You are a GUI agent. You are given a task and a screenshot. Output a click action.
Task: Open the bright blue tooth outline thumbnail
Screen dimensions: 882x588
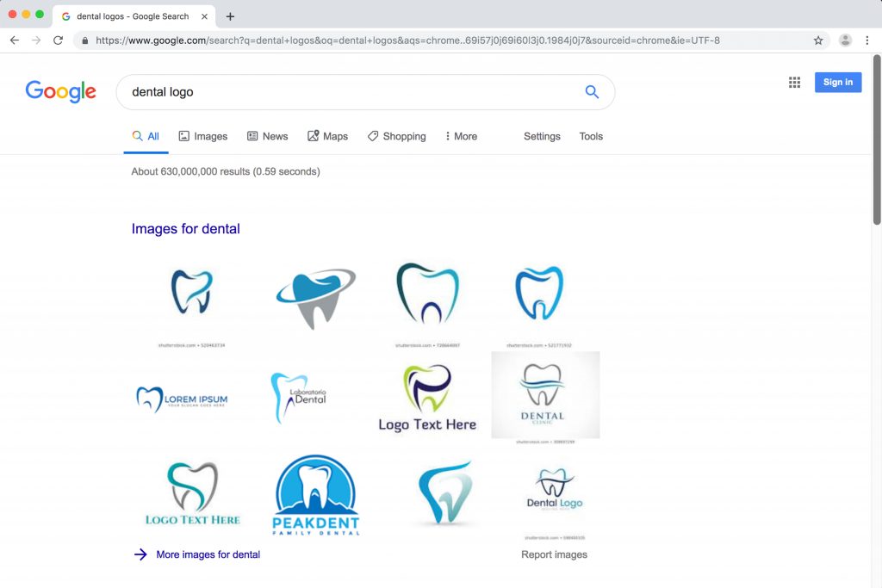[x=539, y=293]
